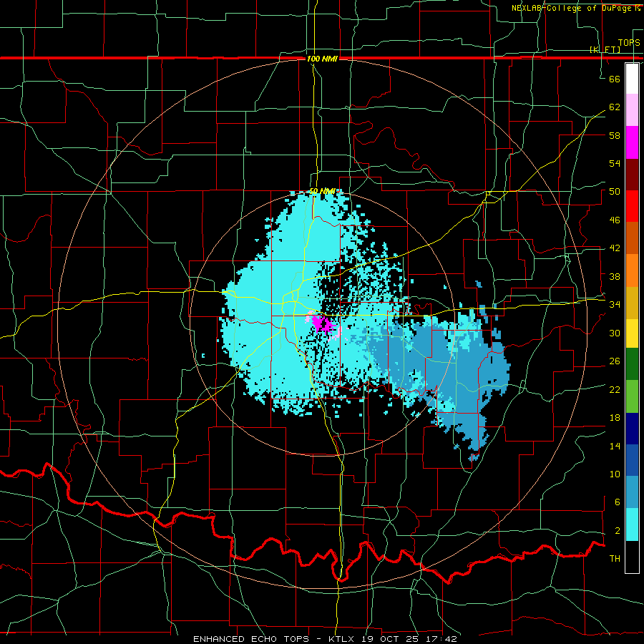Click the bright red swatch in the color scale
Image resolution: width=644 pixels, height=644 pixels.
[x=632, y=206]
